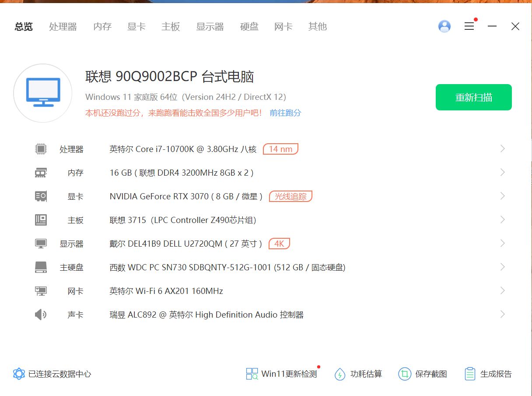Click the memory module icon
Screen dimensions: 532x396
41,173
